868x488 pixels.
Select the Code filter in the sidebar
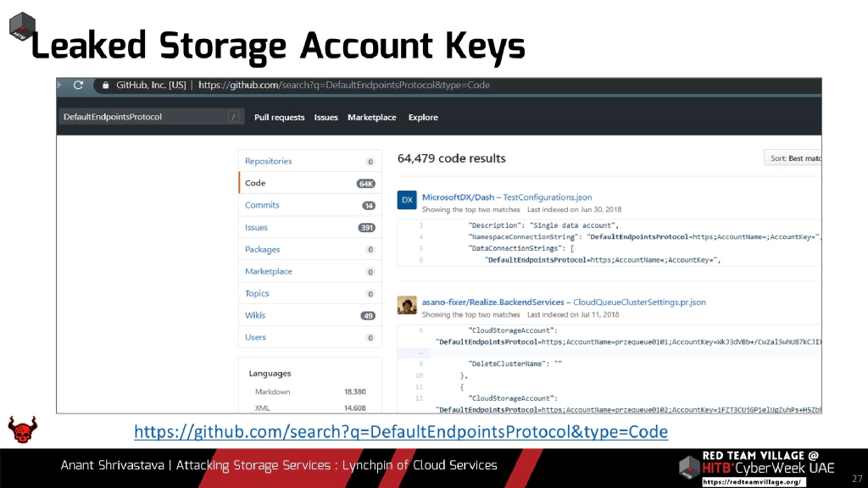coord(256,182)
